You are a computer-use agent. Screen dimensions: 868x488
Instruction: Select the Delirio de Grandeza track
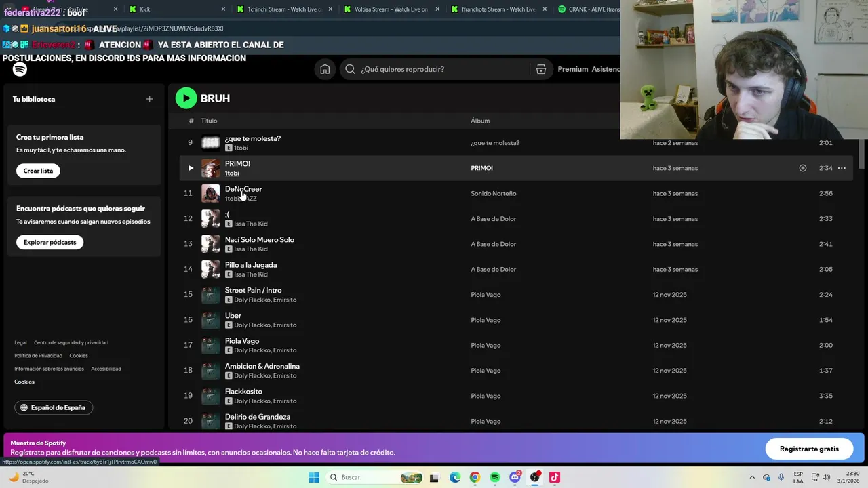pyautogui.click(x=258, y=417)
